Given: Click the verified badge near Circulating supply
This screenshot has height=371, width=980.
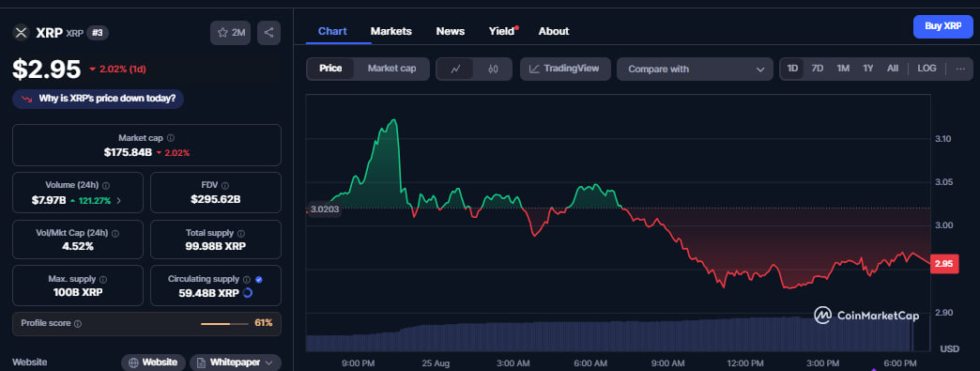Looking at the screenshot, I should 259,280.
